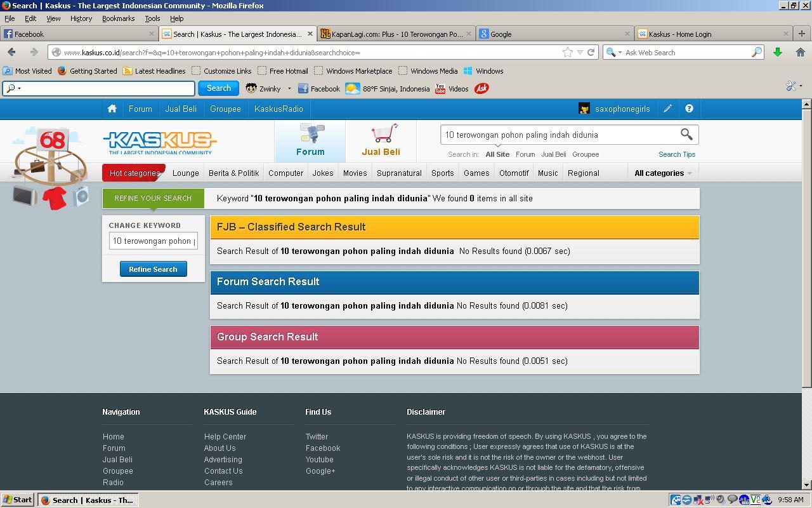Select Hot categories button

(x=134, y=173)
